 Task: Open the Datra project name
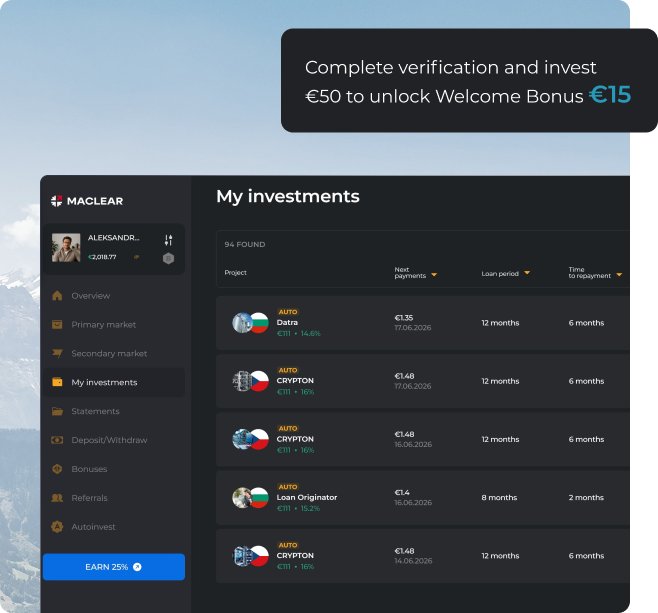[x=287, y=323]
